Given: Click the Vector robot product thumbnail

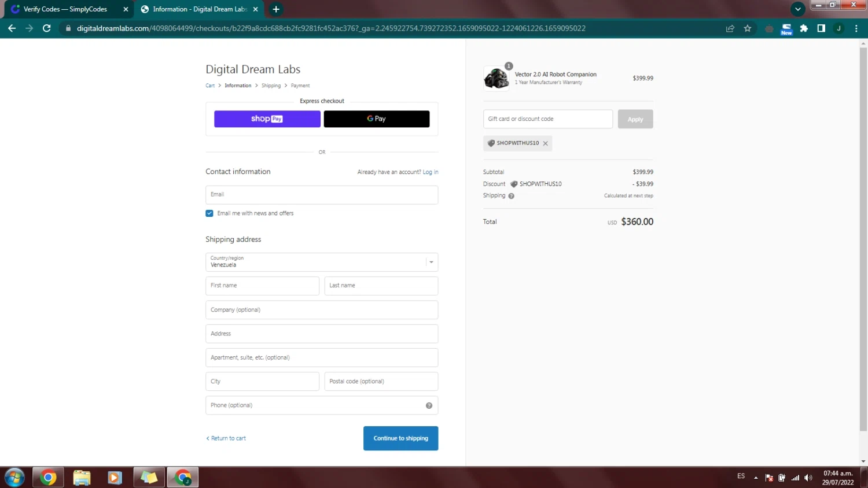Looking at the screenshot, I should [x=496, y=78].
